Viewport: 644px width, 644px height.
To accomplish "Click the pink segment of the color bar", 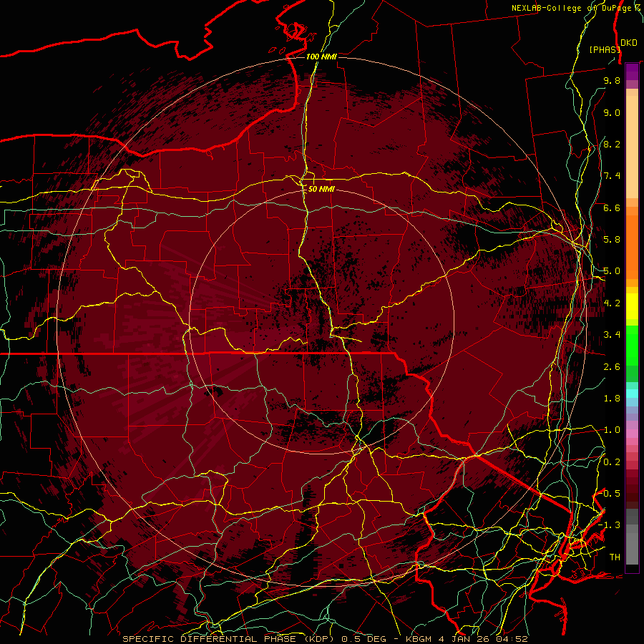I will pos(632,434).
